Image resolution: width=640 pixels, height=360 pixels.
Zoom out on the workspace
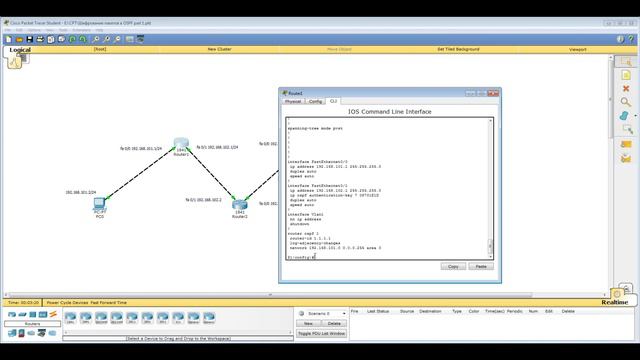coord(117,39)
